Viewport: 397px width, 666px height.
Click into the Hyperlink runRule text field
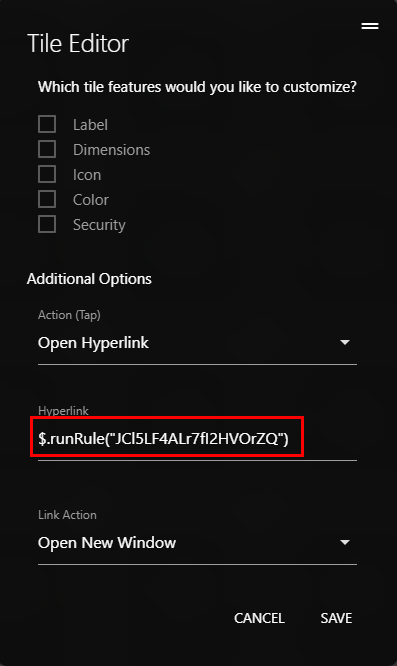point(197,438)
